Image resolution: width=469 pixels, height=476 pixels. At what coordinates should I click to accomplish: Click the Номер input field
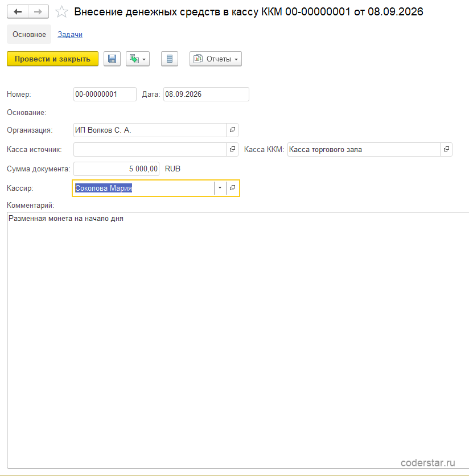pos(105,94)
